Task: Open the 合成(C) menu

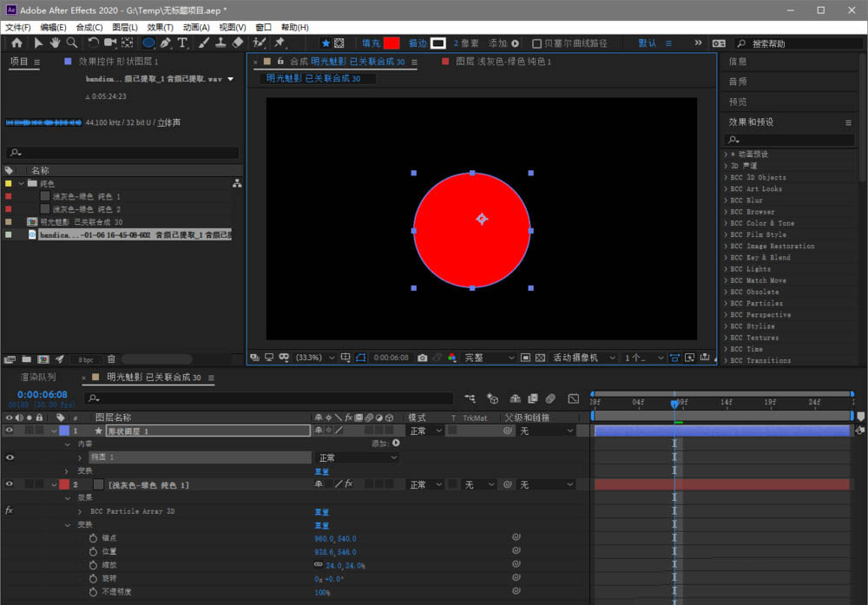Action: click(89, 27)
